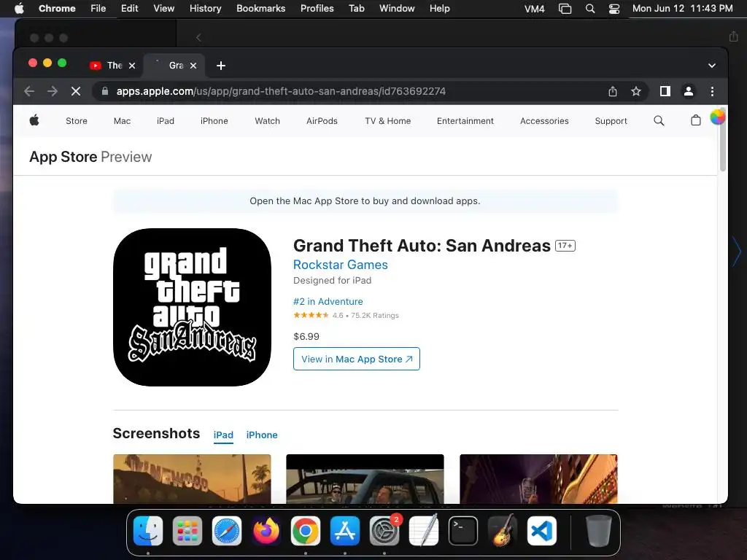Close the Grand Theft Auto tab
747x560 pixels.
(193, 65)
